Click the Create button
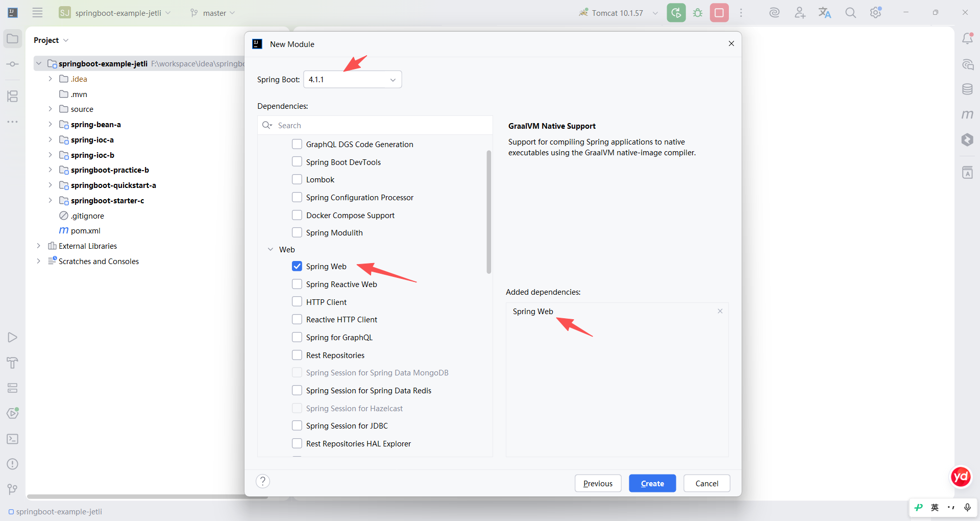 pyautogui.click(x=652, y=483)
